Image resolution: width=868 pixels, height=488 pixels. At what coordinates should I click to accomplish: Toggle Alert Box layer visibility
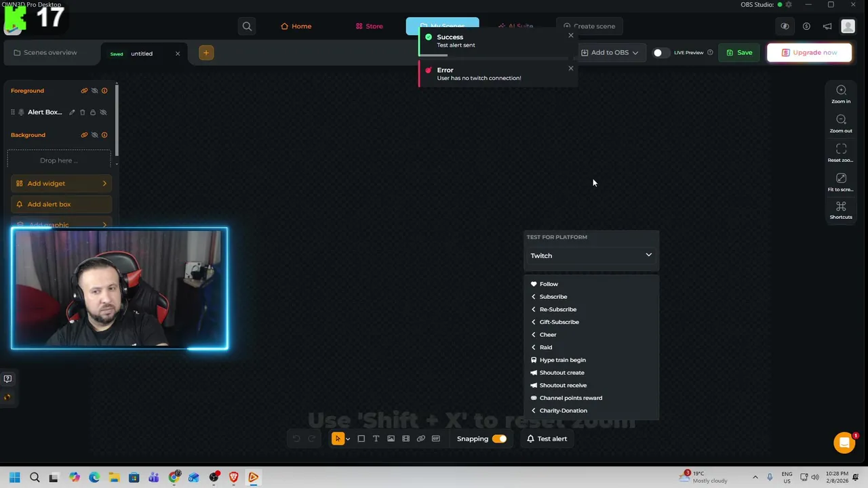coord(103,112)
